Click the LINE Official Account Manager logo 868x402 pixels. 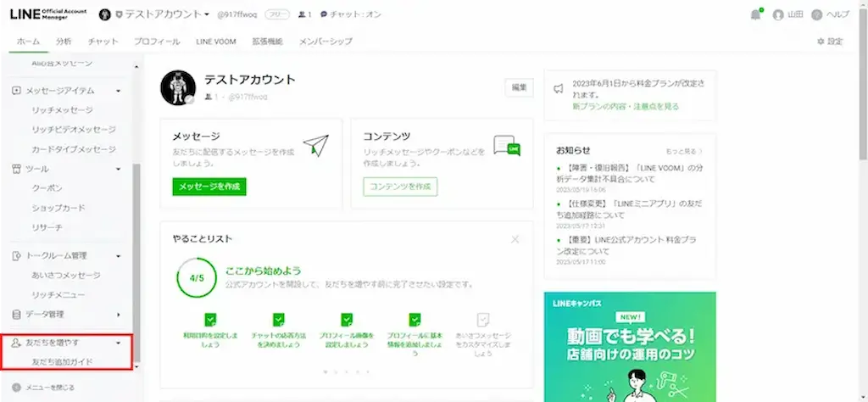pyautogui.click(x=48, y=14)
